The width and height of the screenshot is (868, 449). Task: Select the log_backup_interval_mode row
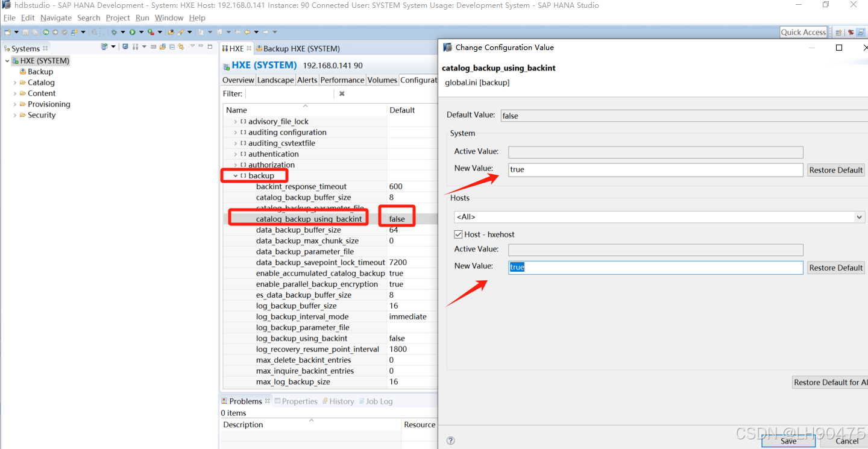point(330,316)
